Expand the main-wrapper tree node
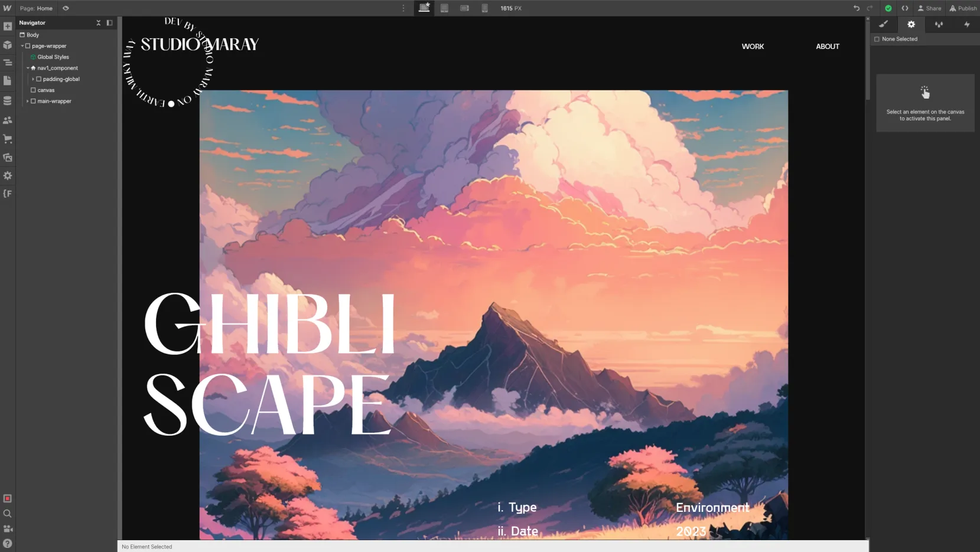The height and width of the screenshot is (552, 980). click(28, 102)
